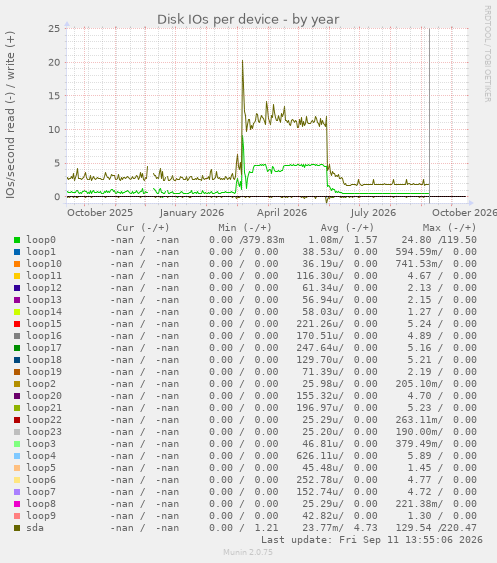The image size is (497, 563).
Task: Click the loop15 red color swatch
Action: pos(17,324)
